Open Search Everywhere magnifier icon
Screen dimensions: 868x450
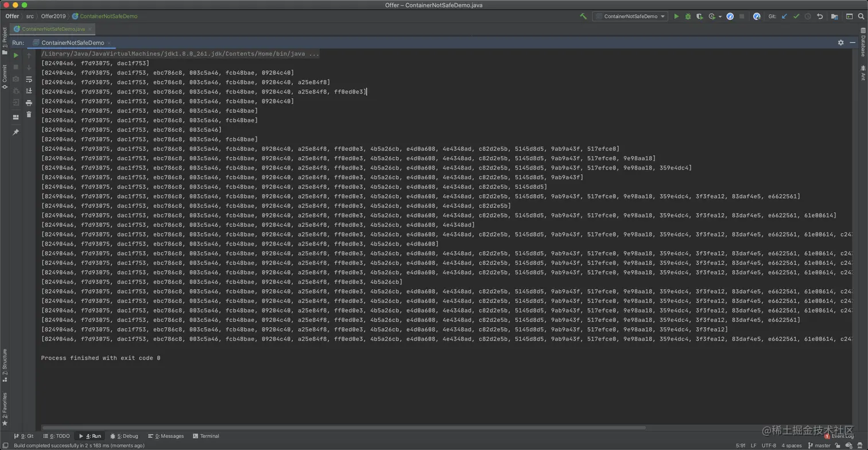tap(861, 16)
